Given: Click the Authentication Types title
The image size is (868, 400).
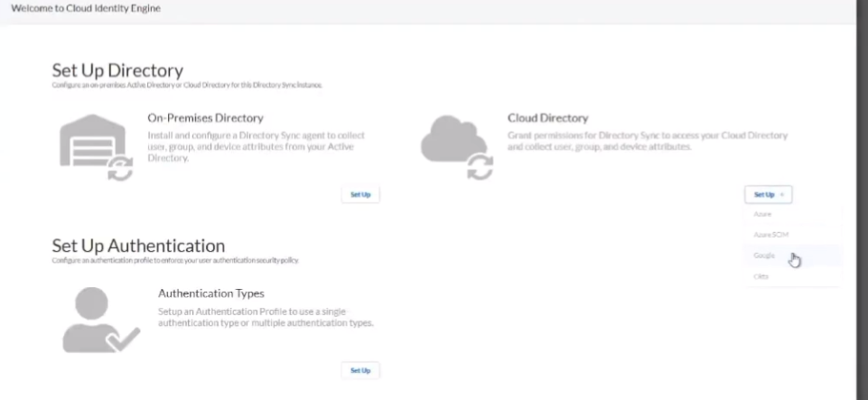Looking at the screenshot, I should pos(211,293).
